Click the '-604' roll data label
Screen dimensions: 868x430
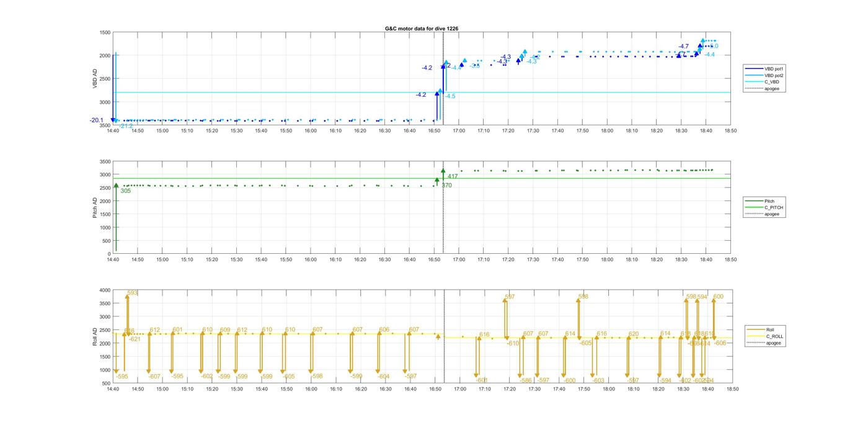point(384,377)
